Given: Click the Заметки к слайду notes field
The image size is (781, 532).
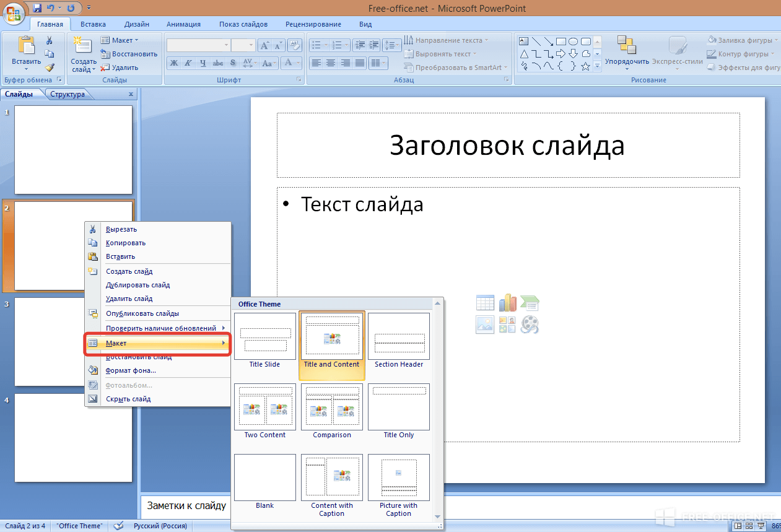Looking at the screenshot, I should click(x=186, y=506).
